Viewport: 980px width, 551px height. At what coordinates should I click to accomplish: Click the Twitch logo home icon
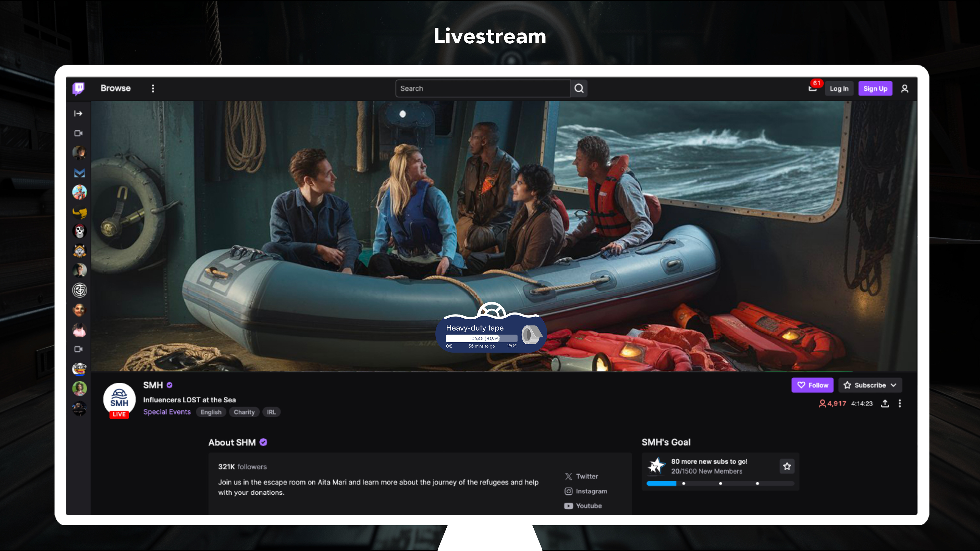click(x=79, y=88)
